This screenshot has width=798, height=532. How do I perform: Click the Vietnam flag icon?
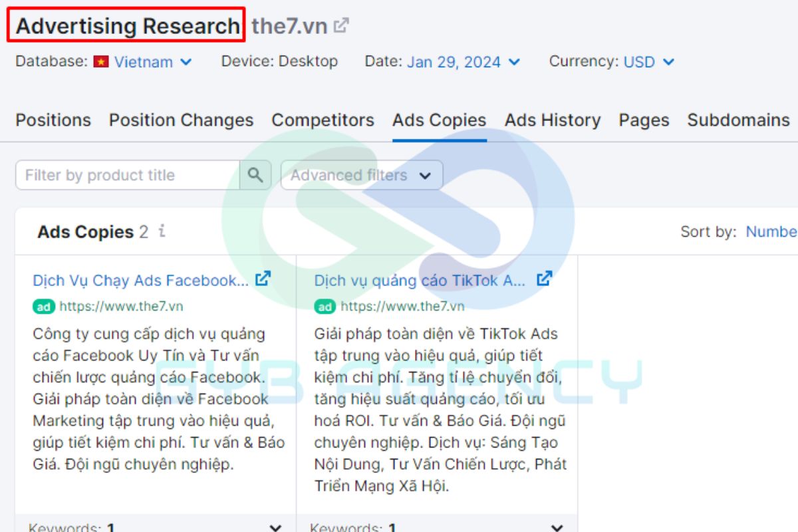coord(101,62)
